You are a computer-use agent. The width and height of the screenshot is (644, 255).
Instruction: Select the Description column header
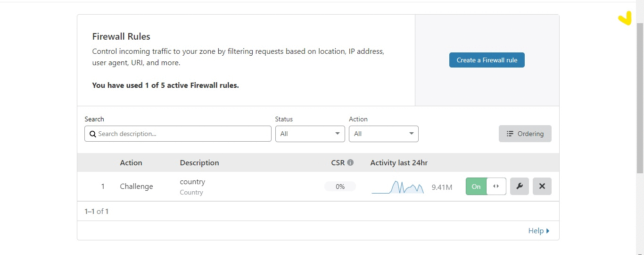click(199, 162)
